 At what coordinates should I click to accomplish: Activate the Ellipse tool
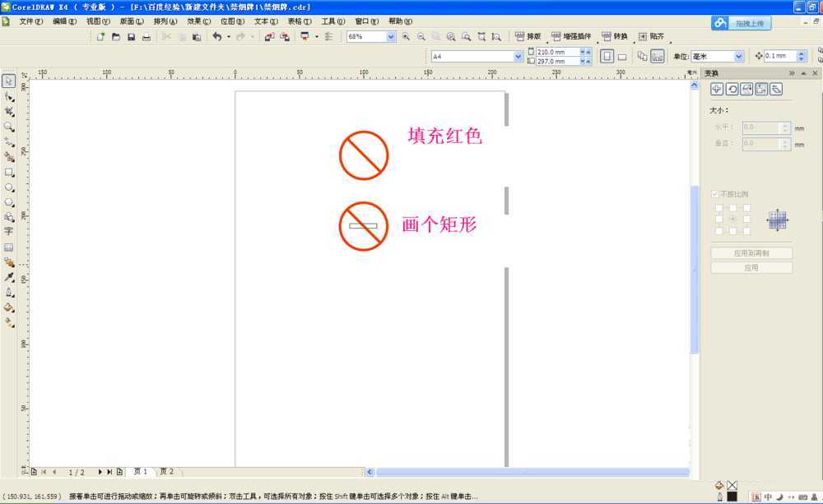click(x=10, y=187)
